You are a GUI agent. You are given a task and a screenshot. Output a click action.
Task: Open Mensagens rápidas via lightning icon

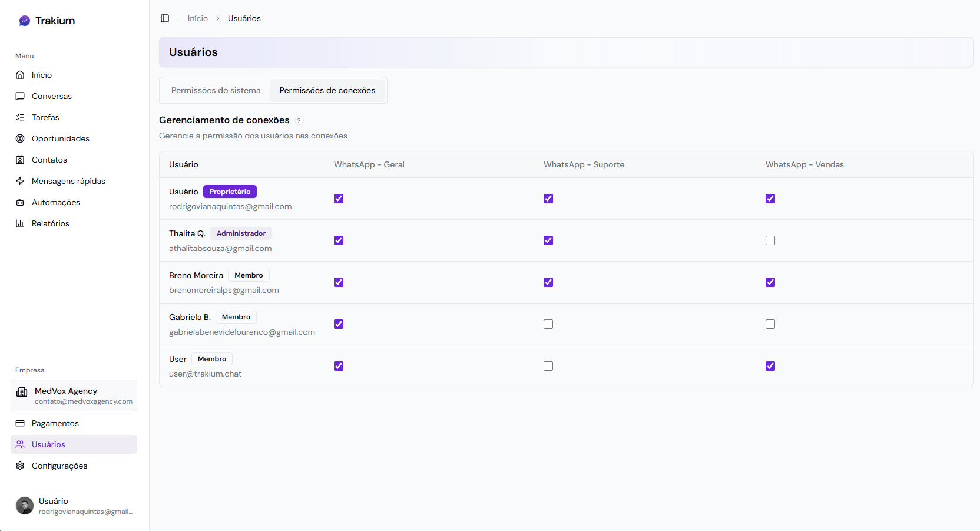point(20,181)
